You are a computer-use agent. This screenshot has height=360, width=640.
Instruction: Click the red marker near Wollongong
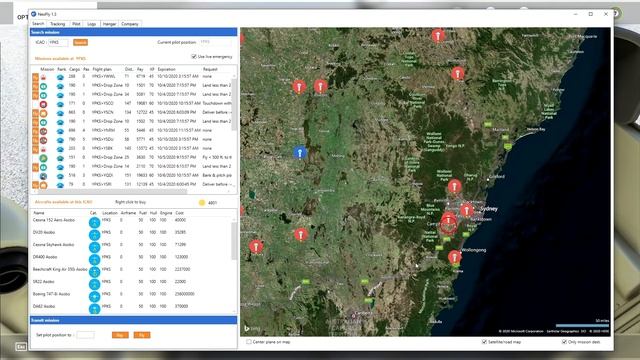tap(454, 257)
